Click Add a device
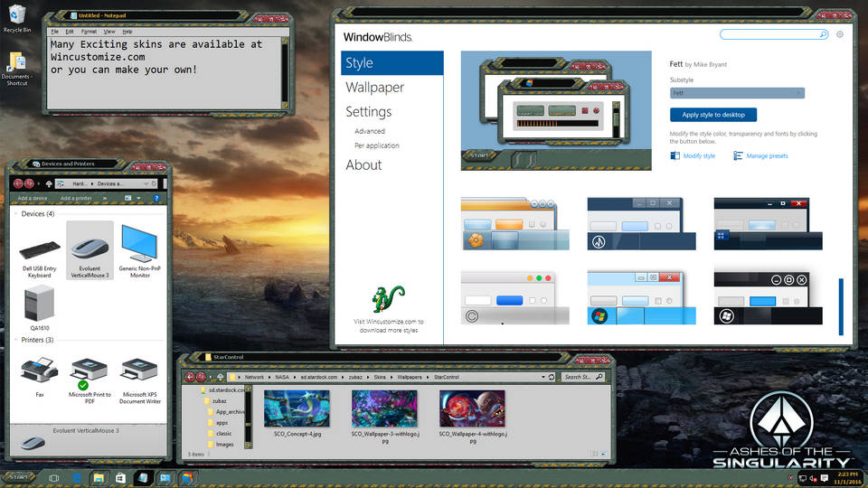The image size is (868, 488). 33,198
